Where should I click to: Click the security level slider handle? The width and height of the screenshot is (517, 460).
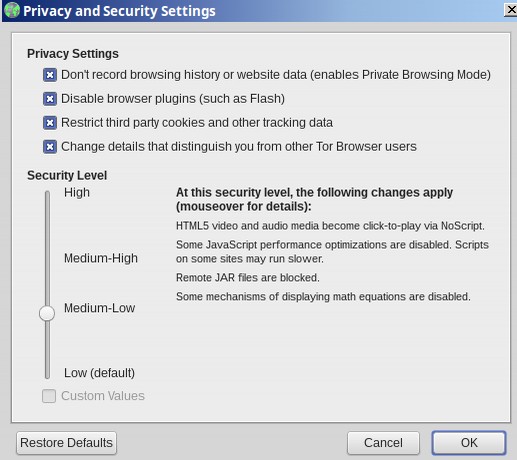[x=47, y=313]
